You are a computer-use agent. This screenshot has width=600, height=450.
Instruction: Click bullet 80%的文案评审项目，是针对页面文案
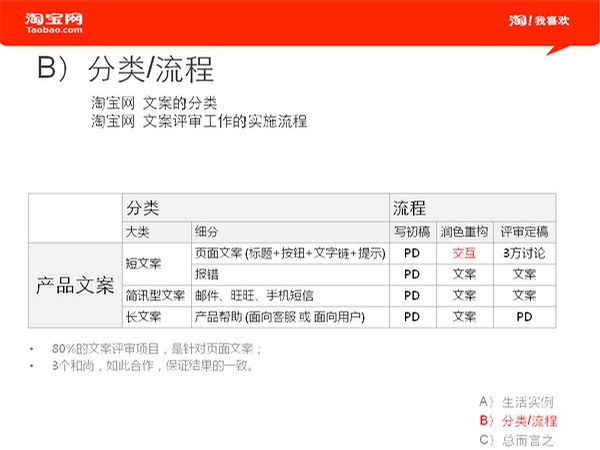pos(157,349)
